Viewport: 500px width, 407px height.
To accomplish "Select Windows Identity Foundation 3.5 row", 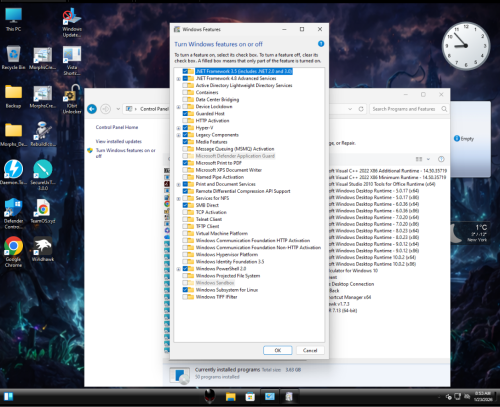I will (x=230, y=262).
